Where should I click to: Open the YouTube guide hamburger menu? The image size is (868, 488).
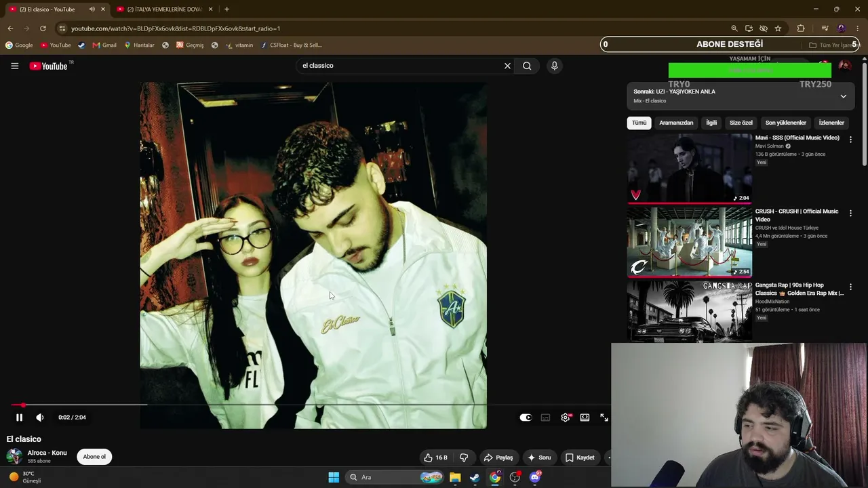14,66
